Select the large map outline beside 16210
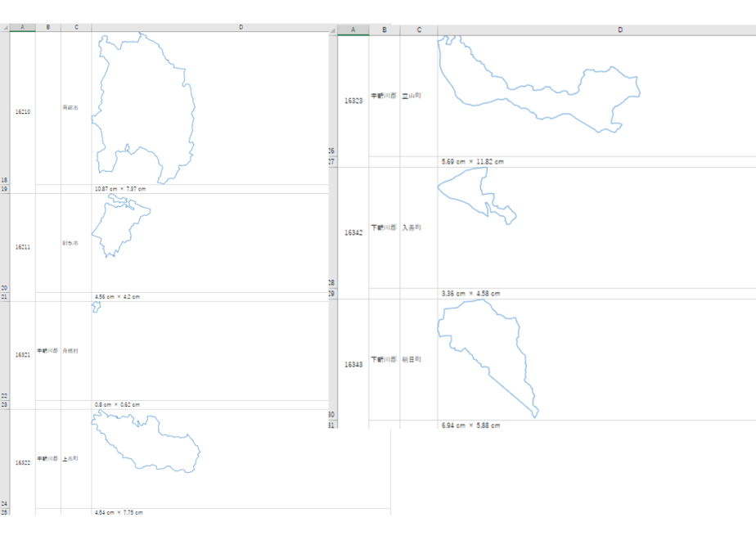The height and width of the screenshot is (540, 756). 143,108
